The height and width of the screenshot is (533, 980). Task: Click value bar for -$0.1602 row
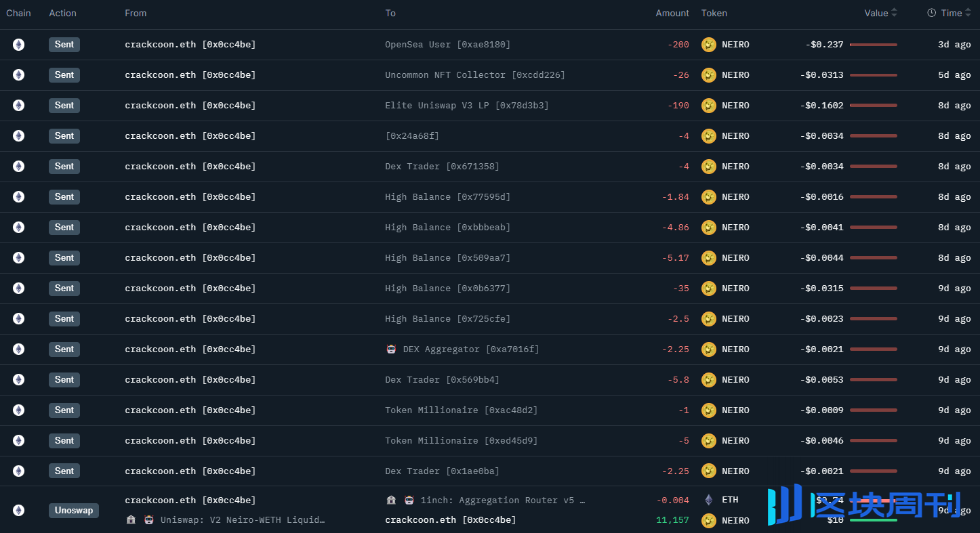(x=873, y=106)
